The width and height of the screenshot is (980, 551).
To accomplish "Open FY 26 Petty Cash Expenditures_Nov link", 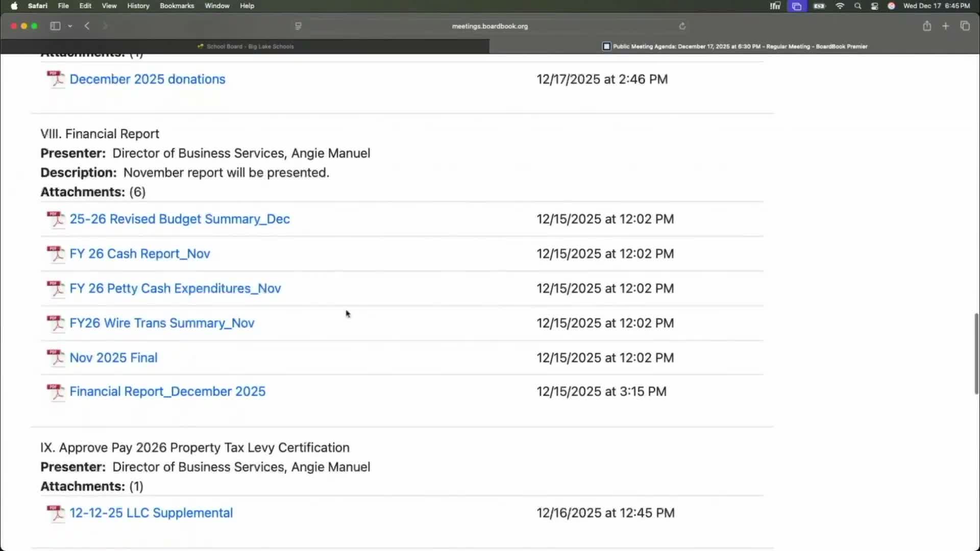I will click(175, 288).
